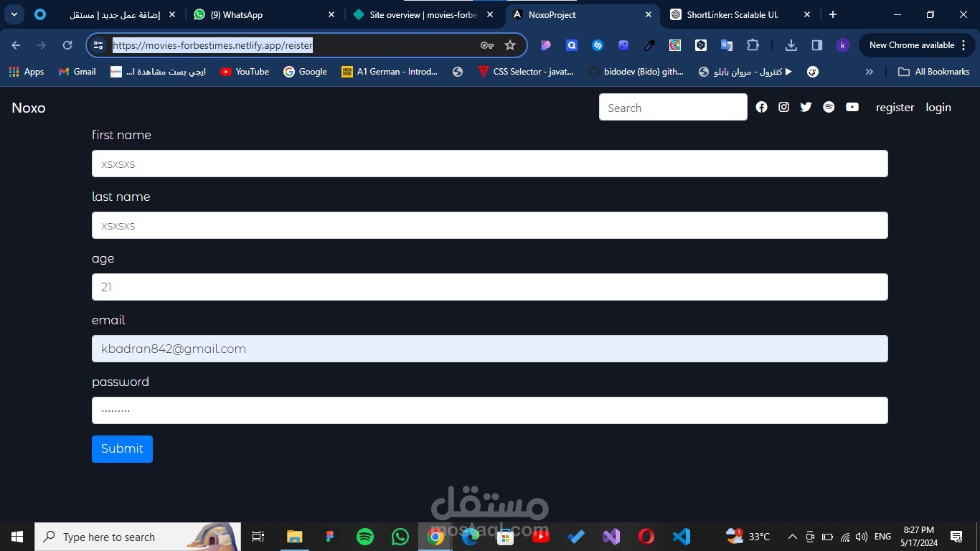Switch to Site overview Netlify tab
Image resolution: width=980 pixels, height=551 pixels.
tap(423, 14)
